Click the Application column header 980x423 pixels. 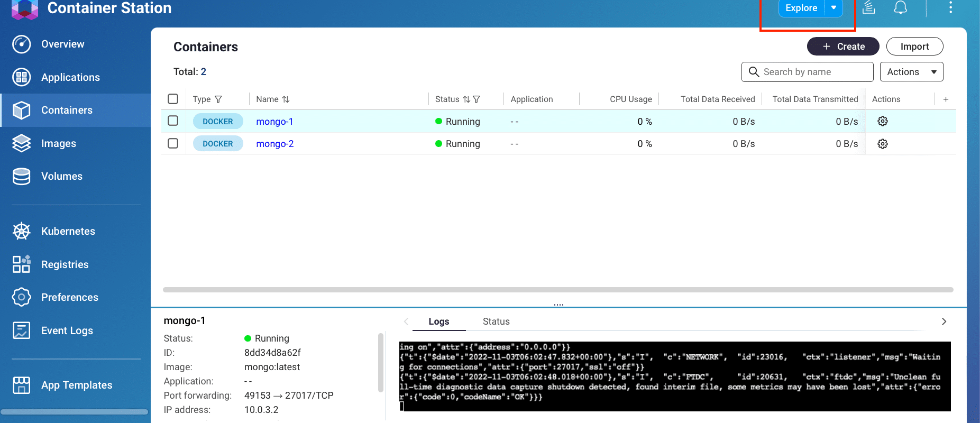[x=532, y=99]
